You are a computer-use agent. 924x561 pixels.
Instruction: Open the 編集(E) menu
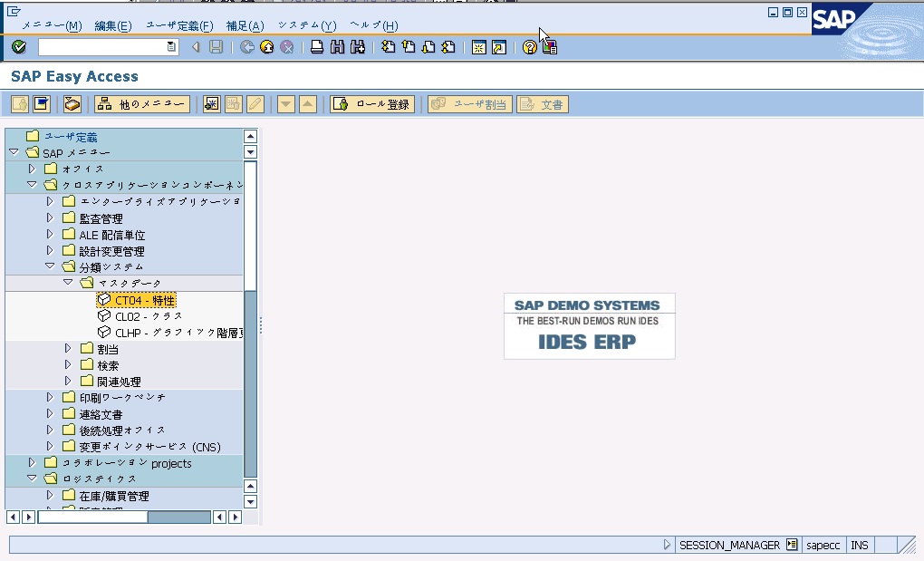coord(113,25)
